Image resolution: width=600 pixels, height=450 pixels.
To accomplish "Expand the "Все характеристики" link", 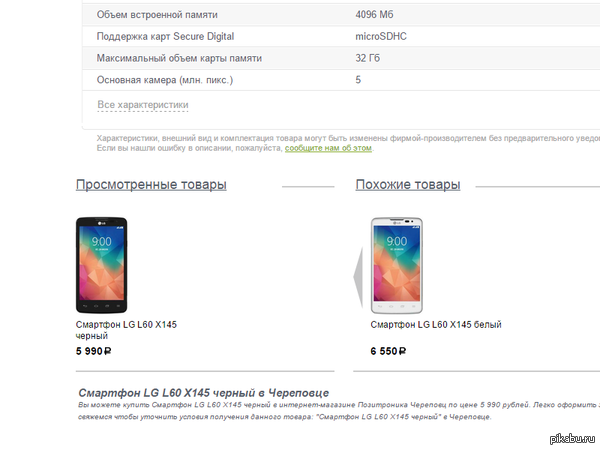I will [x=143, y=105].
